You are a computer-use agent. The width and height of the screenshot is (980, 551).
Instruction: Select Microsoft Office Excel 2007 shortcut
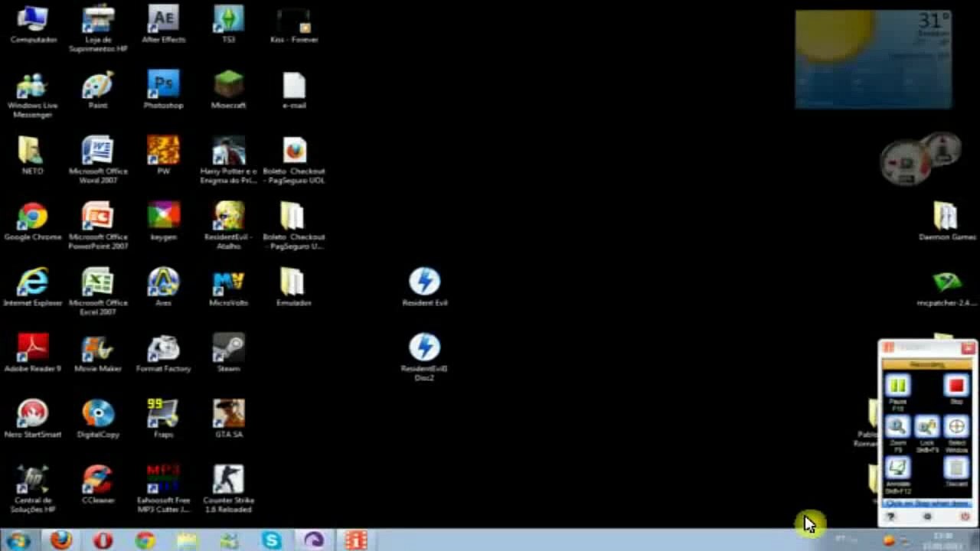(98, 292)
